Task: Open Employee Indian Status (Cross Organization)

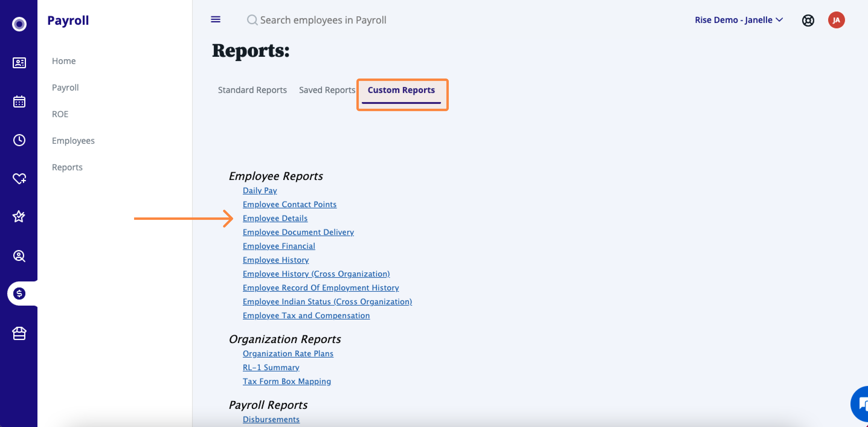Action: point(327,302)
